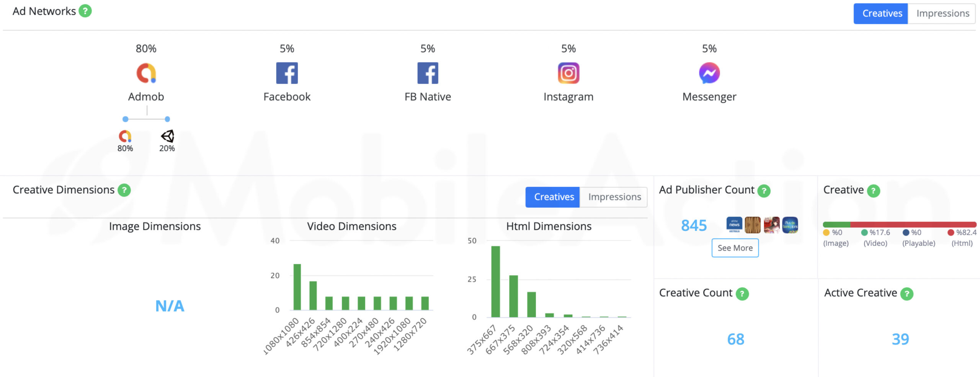
Task: Click the 39 active creative value
Action: [900, 339]
